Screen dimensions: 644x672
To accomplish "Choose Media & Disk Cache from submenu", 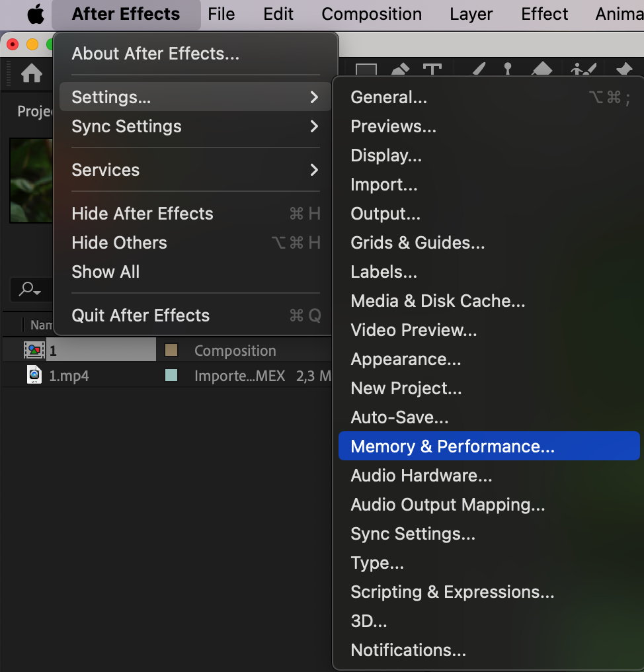I will pyautogui.click(x=438, y=301).
